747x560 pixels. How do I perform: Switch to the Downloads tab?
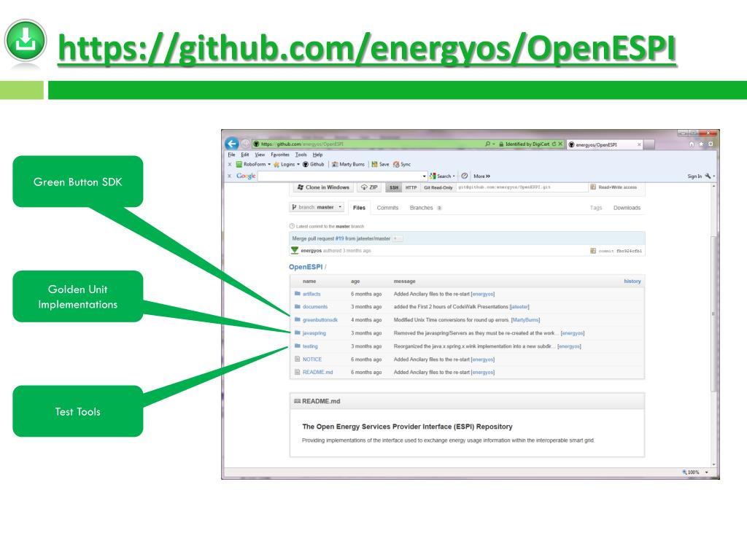[627, 208]
